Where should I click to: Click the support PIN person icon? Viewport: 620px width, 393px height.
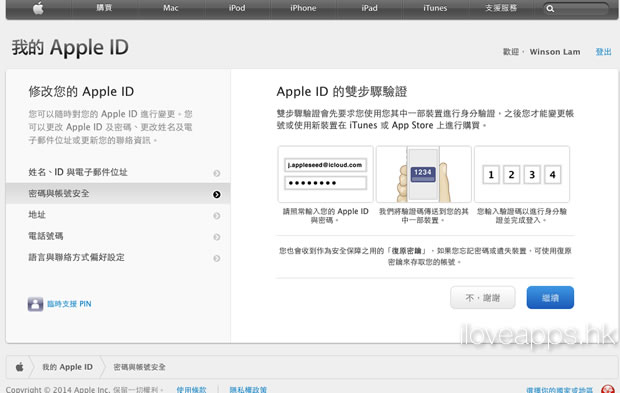pos(35,304)
